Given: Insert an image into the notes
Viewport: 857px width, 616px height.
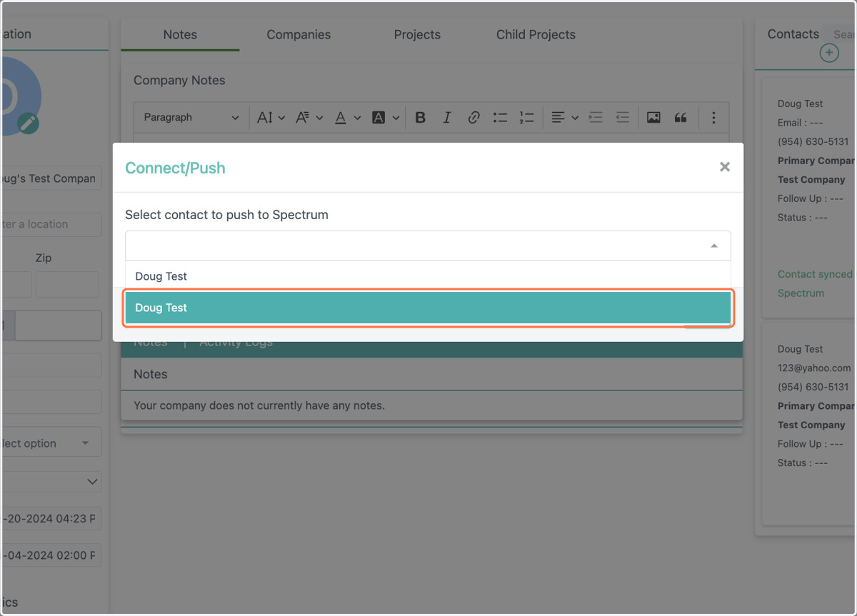Looking at the screenshot, I should pyautogui.click(x=653, y=118).
